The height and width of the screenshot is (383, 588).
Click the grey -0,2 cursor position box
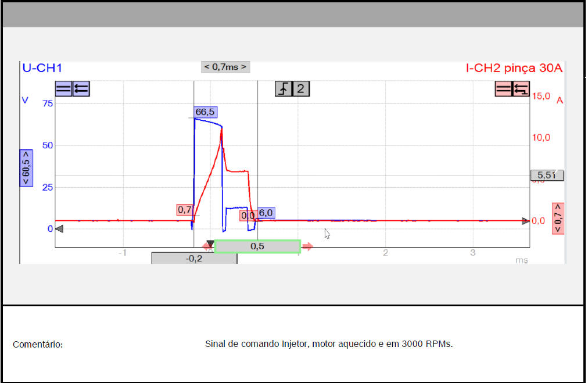[x=194, y=259]
